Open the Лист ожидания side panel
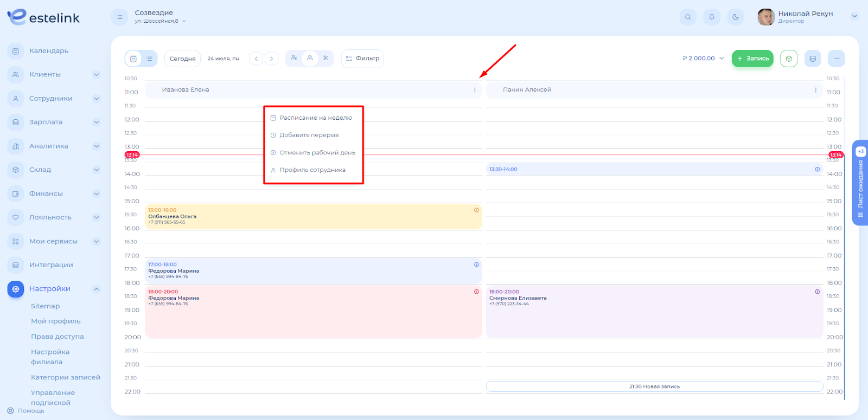 [x=860, y=183]
